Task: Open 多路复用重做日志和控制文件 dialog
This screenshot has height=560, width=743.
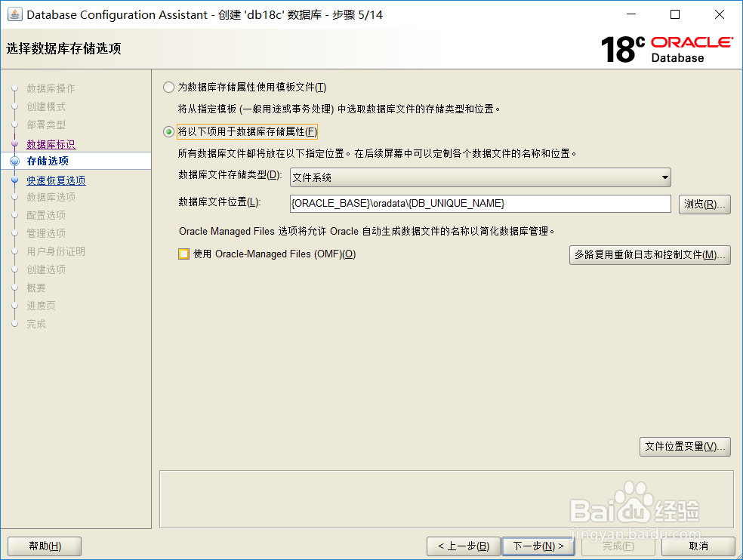Action: pyautogui.click(x=649, y=254)
